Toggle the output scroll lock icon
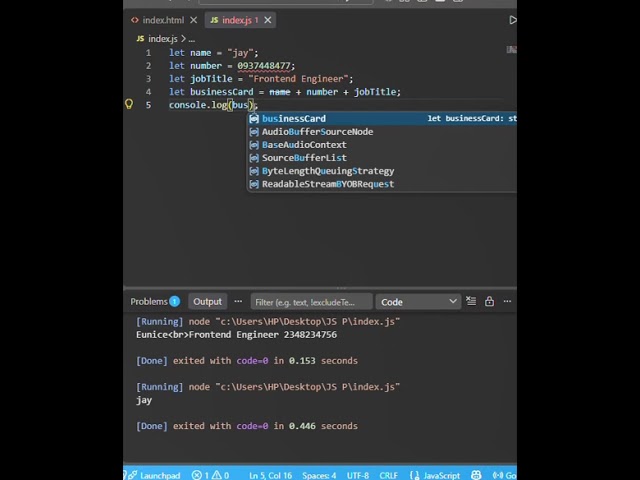 tap(489, 301)
